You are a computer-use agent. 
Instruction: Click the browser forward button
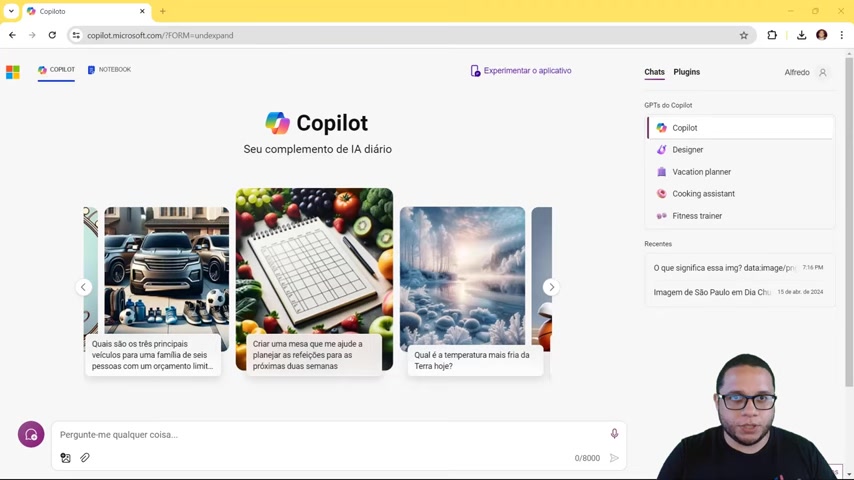pos(32,35)
